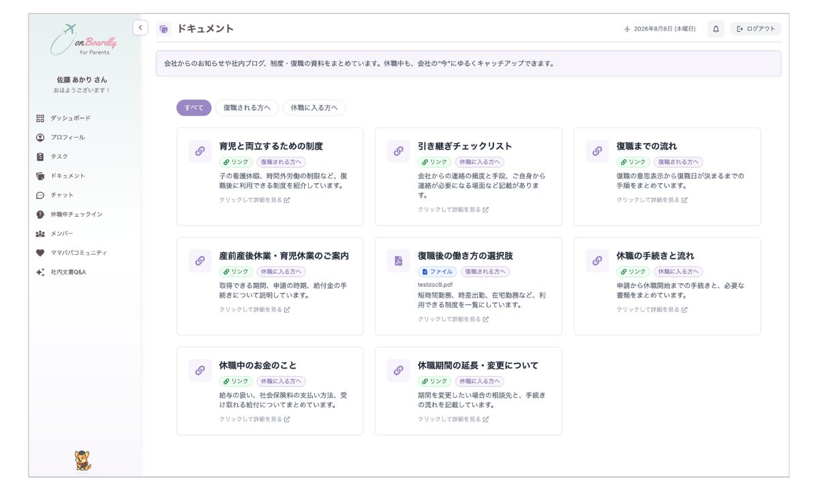Click the onBoardly for Parents logo
This screenshot has width=818, height=504.
pyautogui.click(x=85, y=41)
